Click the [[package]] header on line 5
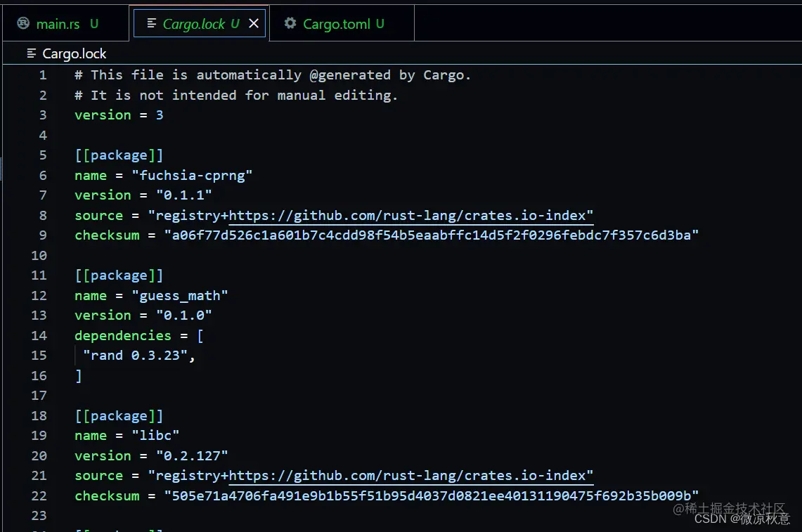This screenshot has height=532, width=802. 119,155
